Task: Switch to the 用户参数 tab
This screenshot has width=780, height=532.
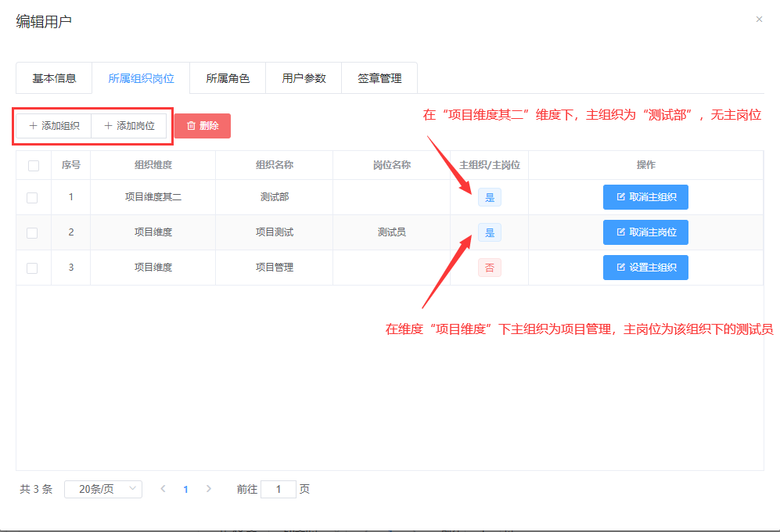Action: pyautogui.click(x=304, y=78)
